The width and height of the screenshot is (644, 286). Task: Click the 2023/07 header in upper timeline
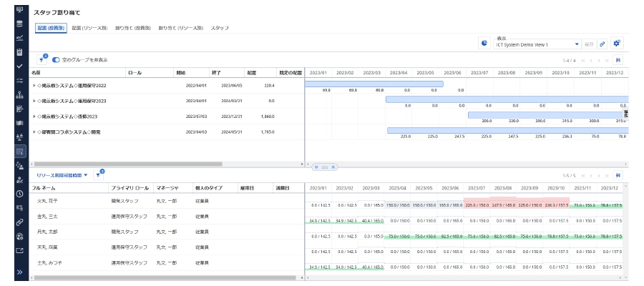pyautogui.click(x=479, y=73)
